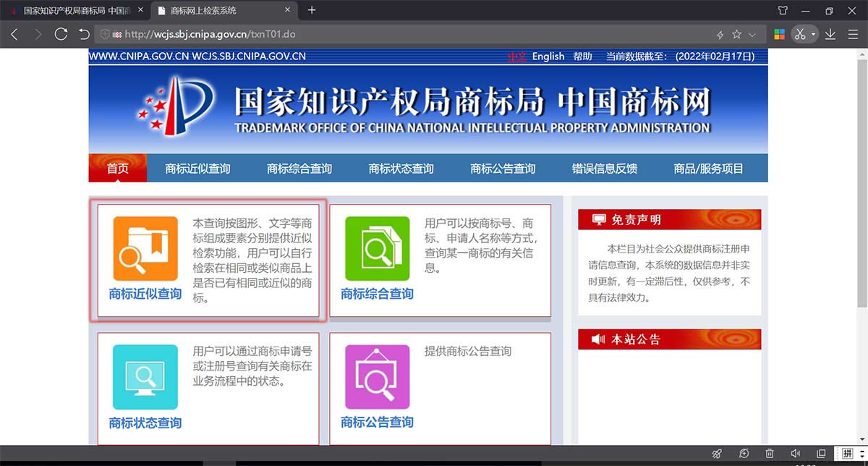
Task: Select the 商标网上检索系统 browser tab
Action: (x=224, y=11)
